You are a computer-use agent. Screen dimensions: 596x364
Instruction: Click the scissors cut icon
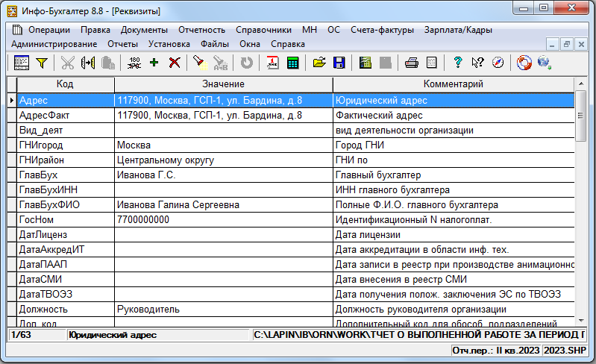click(x=68, y=63)
